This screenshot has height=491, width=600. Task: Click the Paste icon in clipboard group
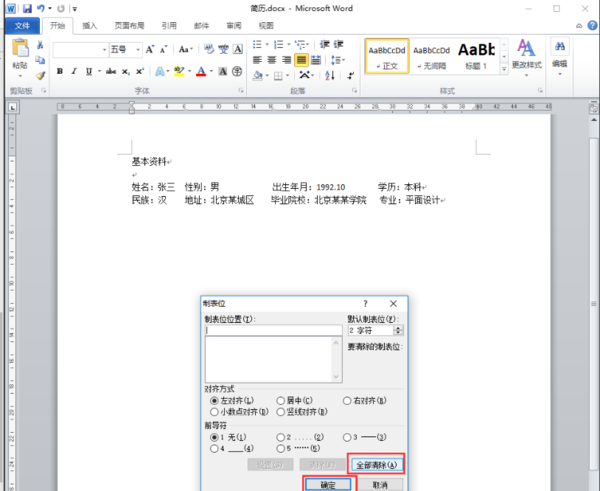point(20,49)
